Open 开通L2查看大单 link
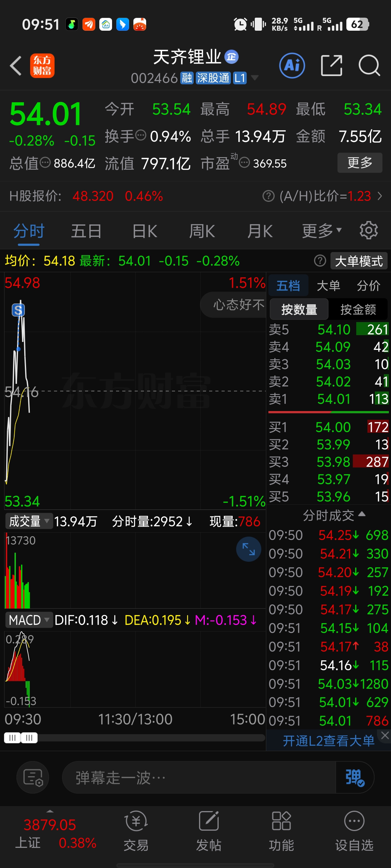This screenshot has height=868, width=391. [329, 741]
